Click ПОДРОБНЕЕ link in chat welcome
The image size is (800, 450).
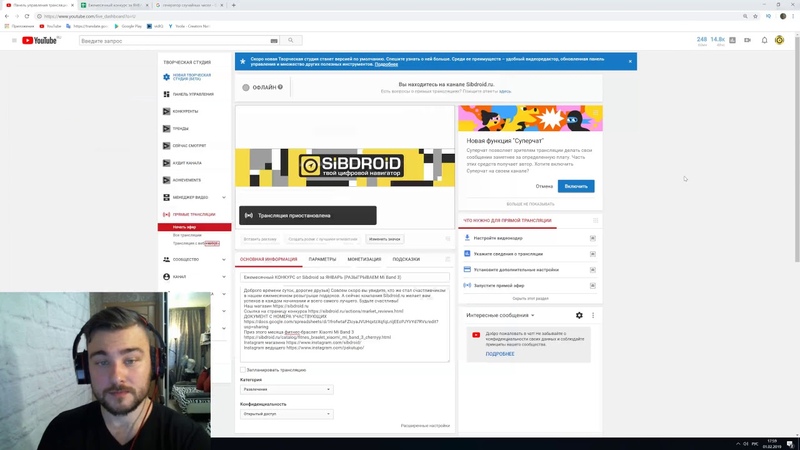click(x=500, y=354)
